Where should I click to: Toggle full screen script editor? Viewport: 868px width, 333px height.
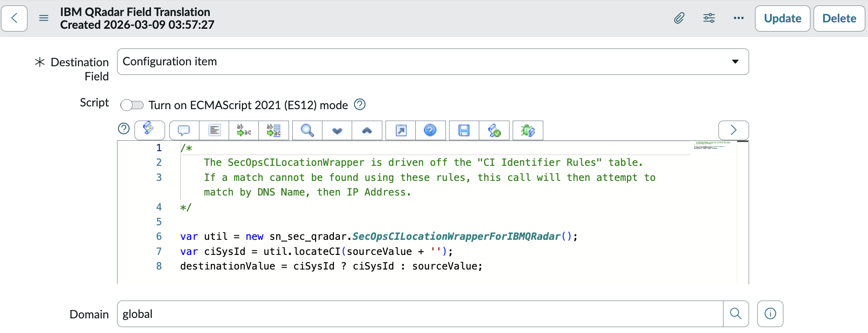tap(401, 131)
